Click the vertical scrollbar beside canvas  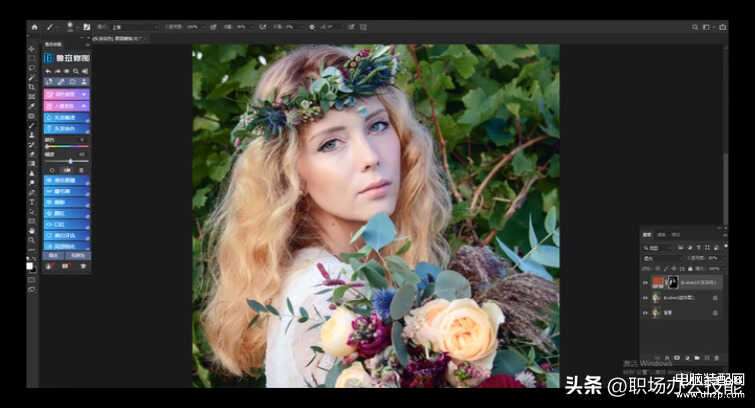tap(725, 188)
